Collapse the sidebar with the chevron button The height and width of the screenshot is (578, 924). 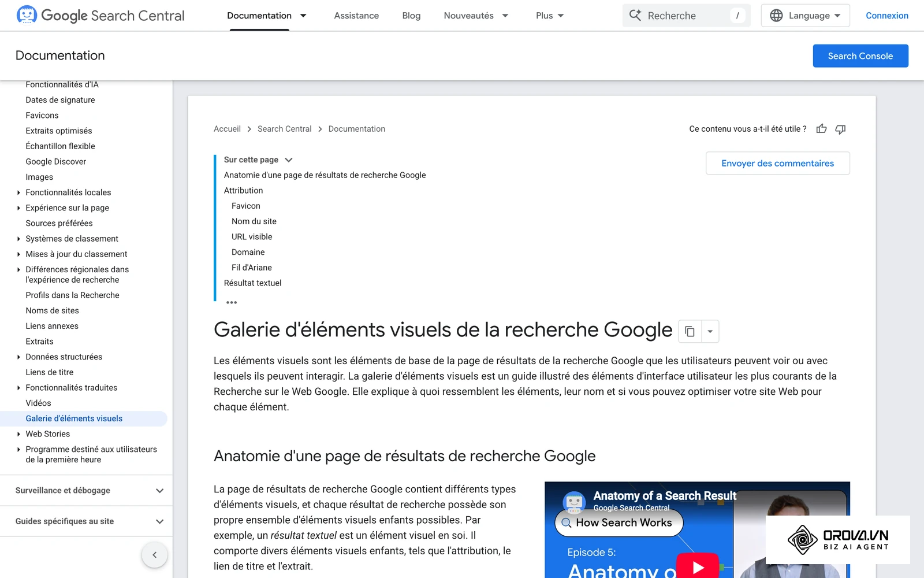[x=154, y=555]
